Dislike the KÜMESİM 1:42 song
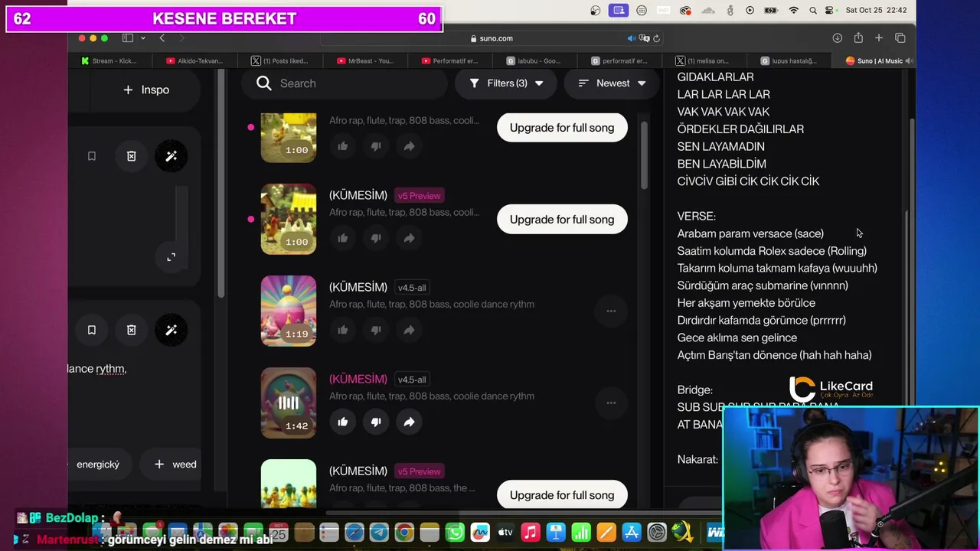This screenshot has width=980, height=551. 376,422
